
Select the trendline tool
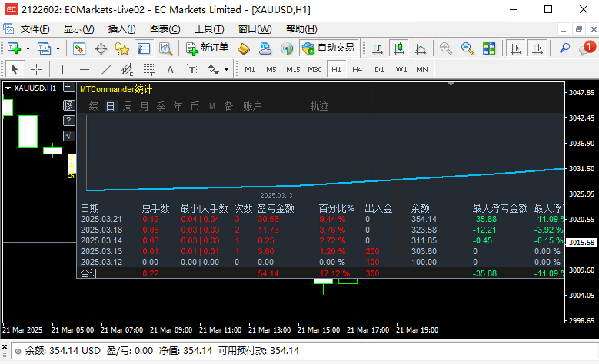[x=106, y=69]
